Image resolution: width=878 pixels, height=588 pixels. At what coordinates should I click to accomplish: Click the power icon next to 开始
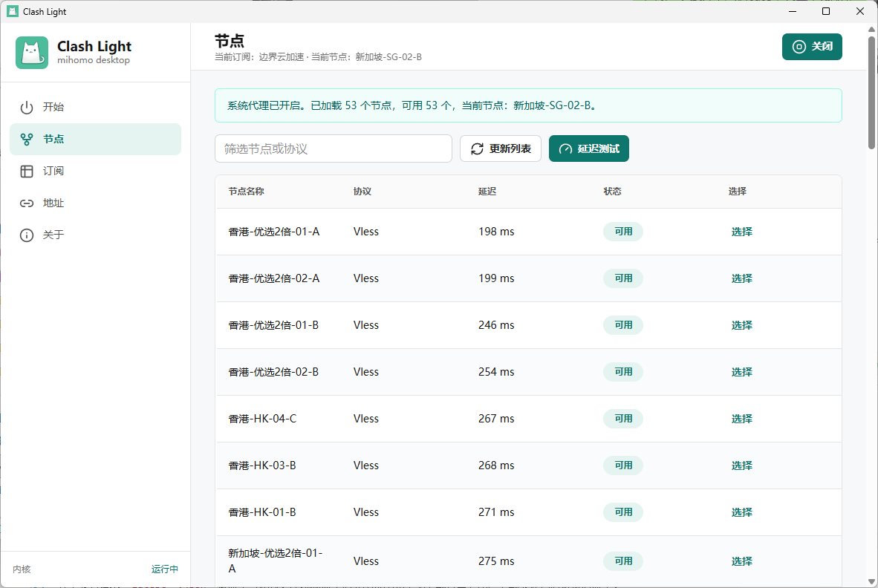[26, 108]
